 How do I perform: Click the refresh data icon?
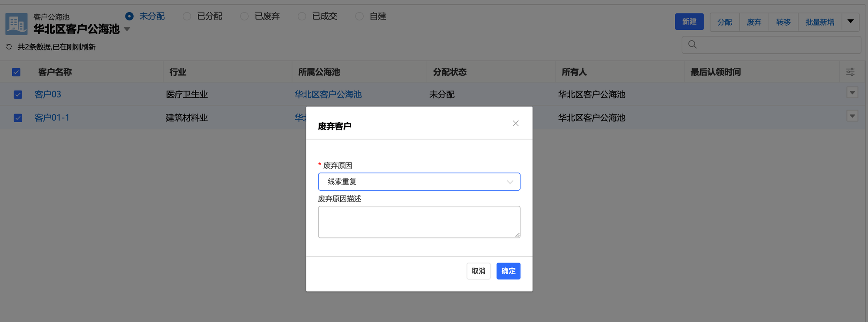(x=9, y=47)
